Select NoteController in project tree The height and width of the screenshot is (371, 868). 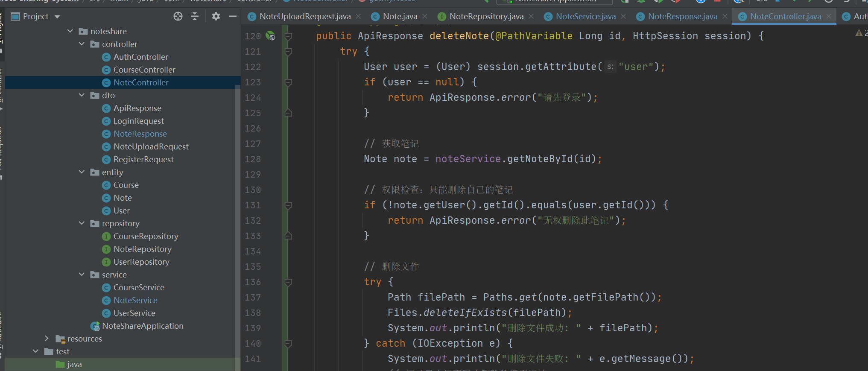pos(141,82)
